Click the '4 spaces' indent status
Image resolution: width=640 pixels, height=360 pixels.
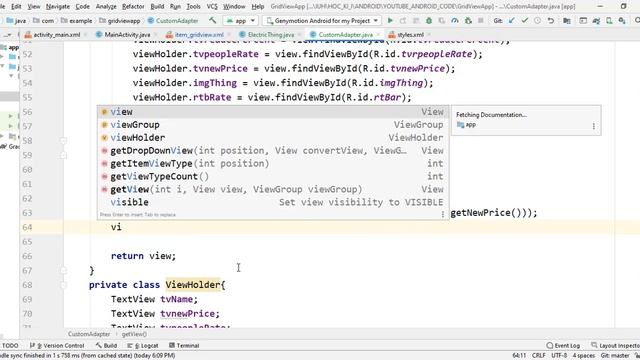pos(584,356)
